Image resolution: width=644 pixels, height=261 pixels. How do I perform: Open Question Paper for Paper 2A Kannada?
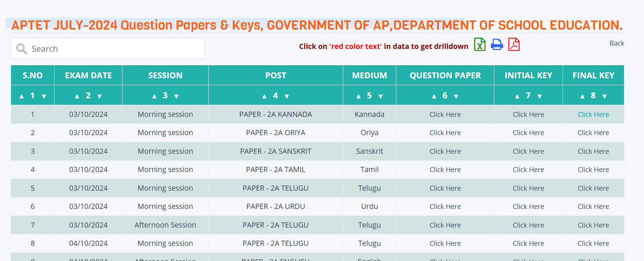click(445, 114)
